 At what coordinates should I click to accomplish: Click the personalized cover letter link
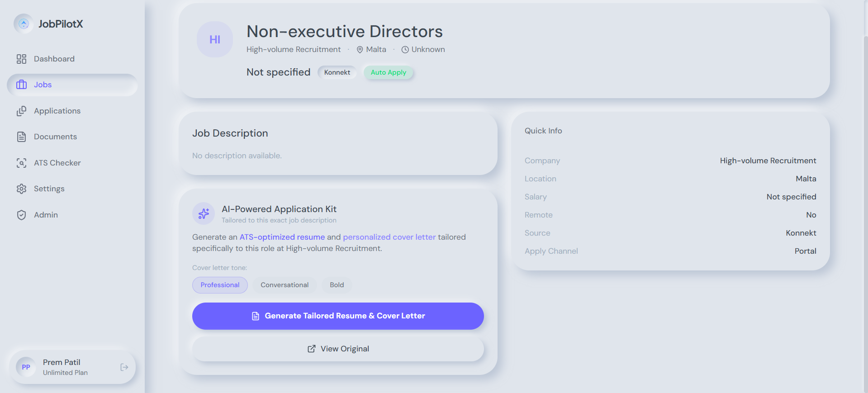(389, 237)
